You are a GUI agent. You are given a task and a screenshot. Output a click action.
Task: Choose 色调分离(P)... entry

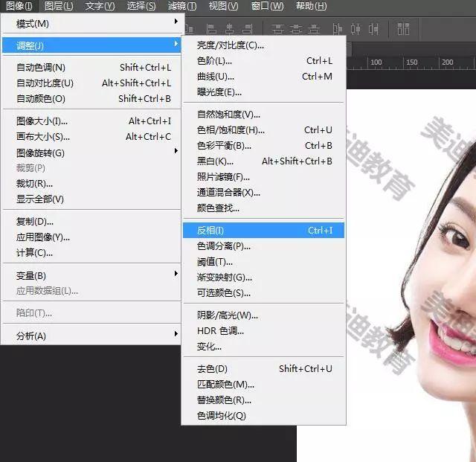click(263, 246)
